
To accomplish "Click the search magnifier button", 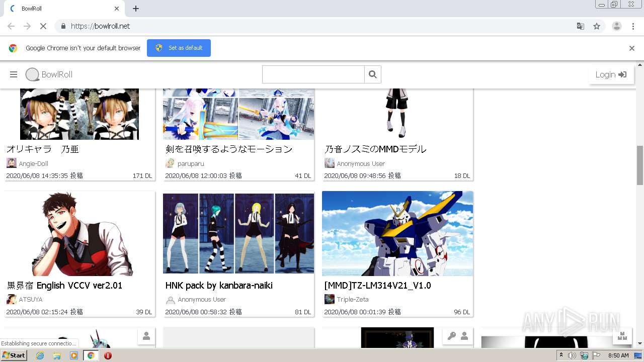I will (373, 74).
